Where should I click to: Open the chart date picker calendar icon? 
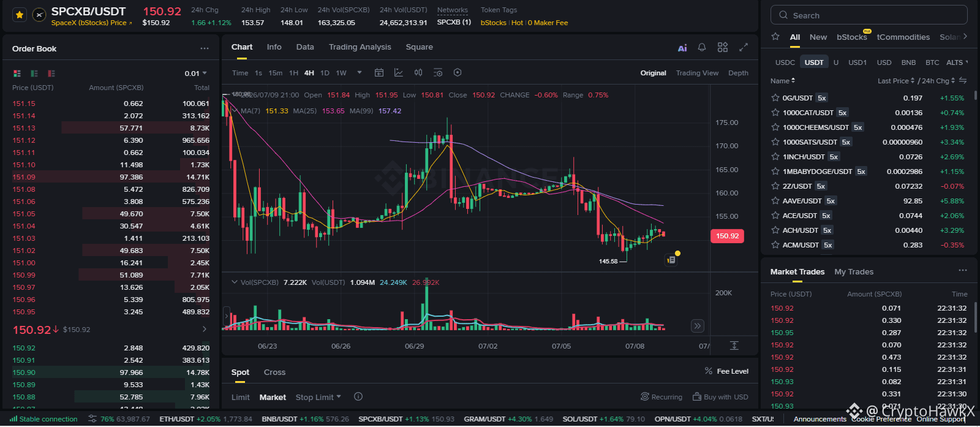click(379, 72)
